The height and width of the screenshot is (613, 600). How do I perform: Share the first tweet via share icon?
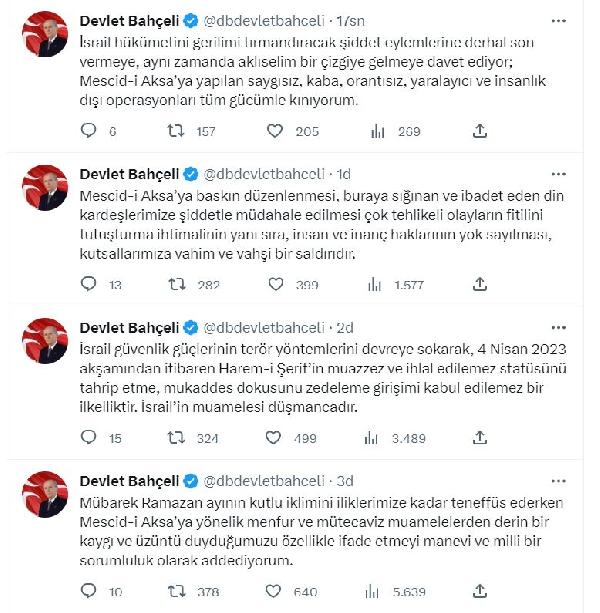[480, 130]
